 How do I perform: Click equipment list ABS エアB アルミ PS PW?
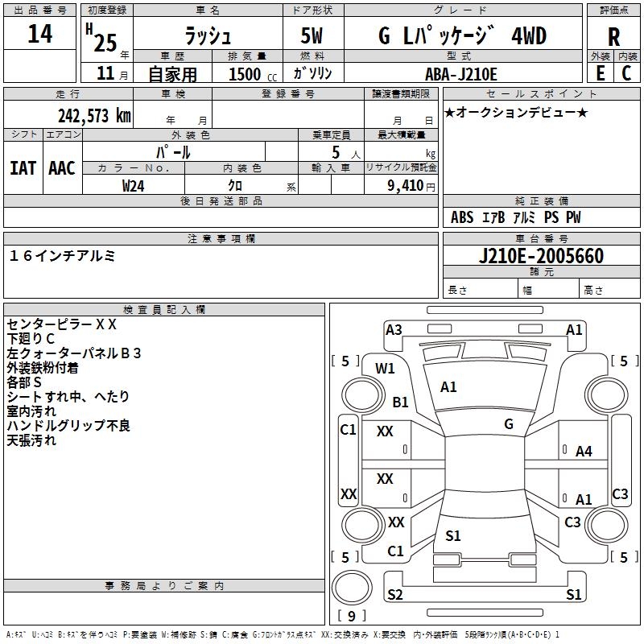coord(516,217)
